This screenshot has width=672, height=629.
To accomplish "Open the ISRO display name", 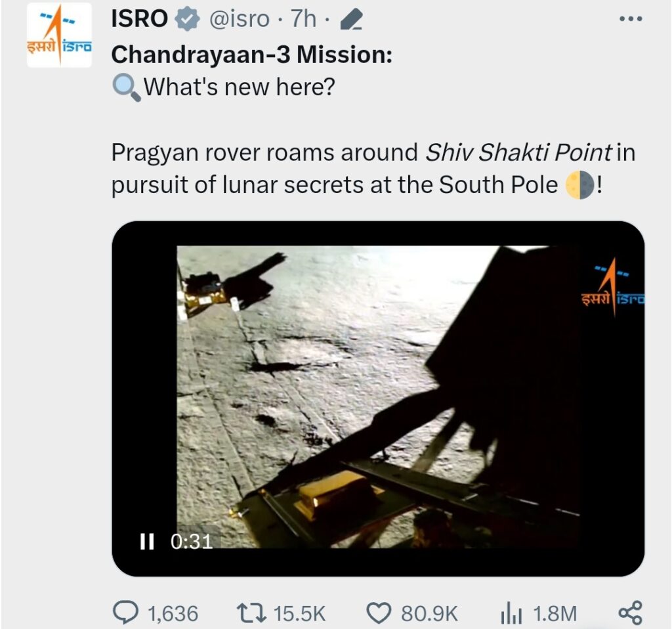I will [139, 19].
